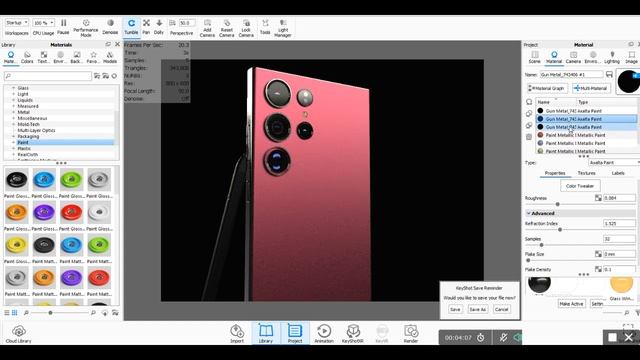Select the Tumble camera tool
The height and width of the screenshot is (360, 640).
131,27
